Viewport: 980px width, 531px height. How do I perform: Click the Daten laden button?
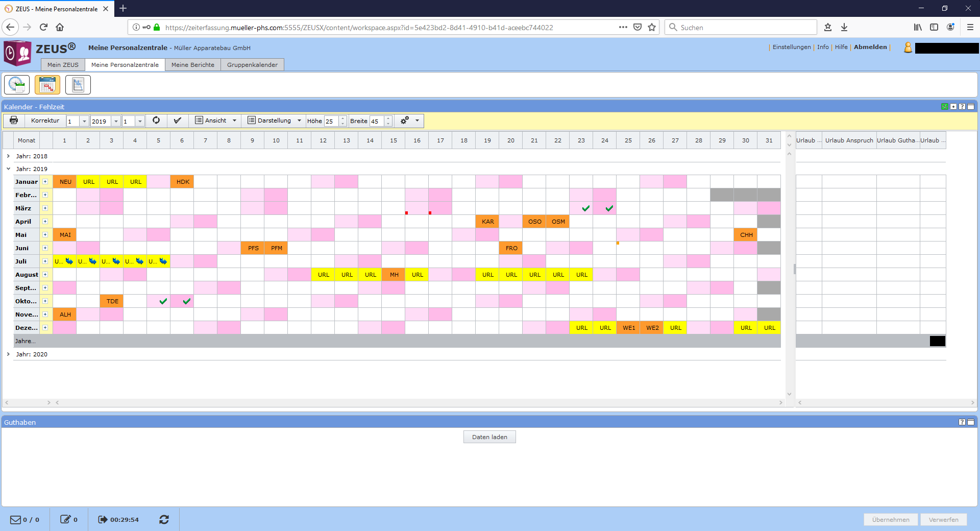tap(489, 437)
